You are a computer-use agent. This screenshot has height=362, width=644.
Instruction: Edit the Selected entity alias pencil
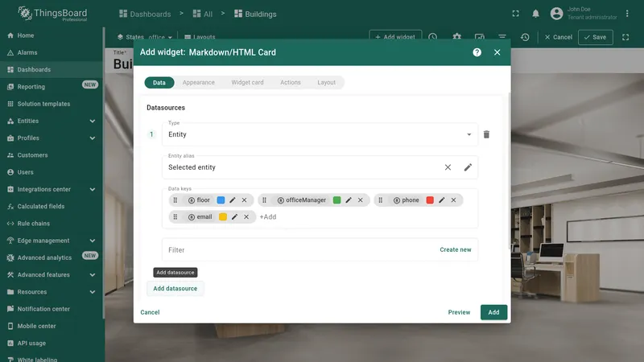coord(468,167)
